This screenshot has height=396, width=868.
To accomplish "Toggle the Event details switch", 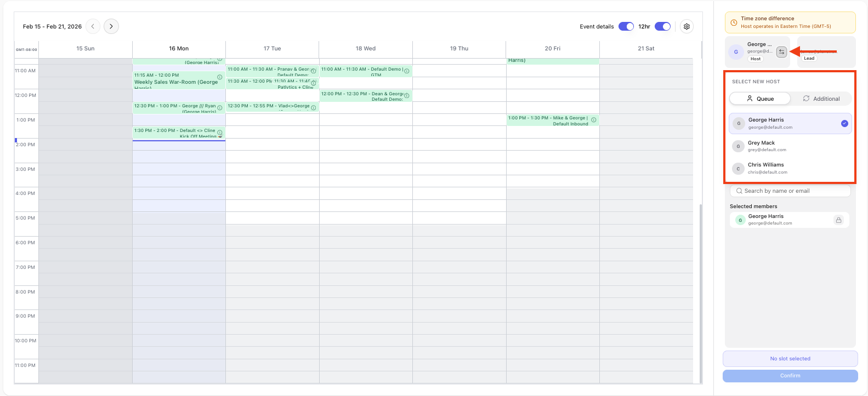I will click(626, 26).
